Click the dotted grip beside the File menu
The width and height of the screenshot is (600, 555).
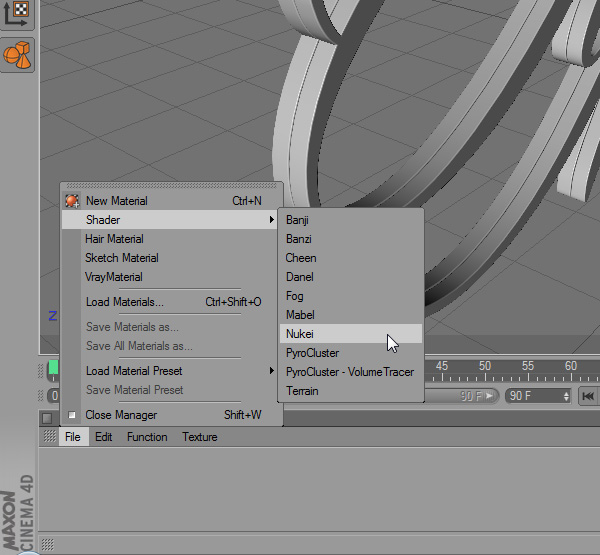tap(48, 437)
